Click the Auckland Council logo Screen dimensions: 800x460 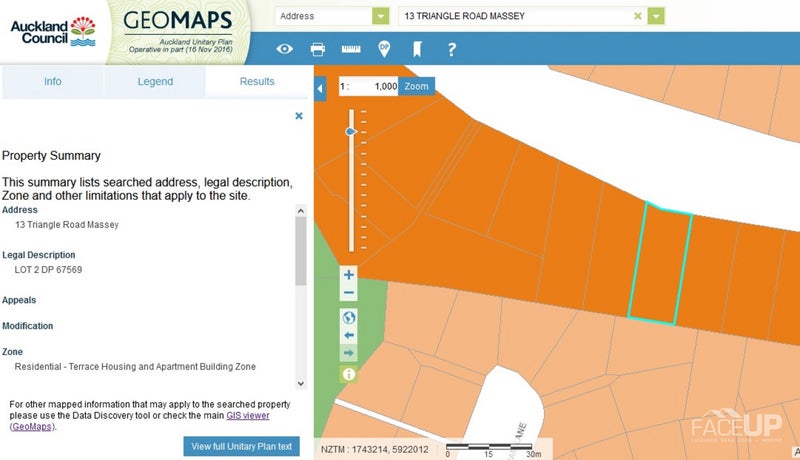(x=53, y=32)
